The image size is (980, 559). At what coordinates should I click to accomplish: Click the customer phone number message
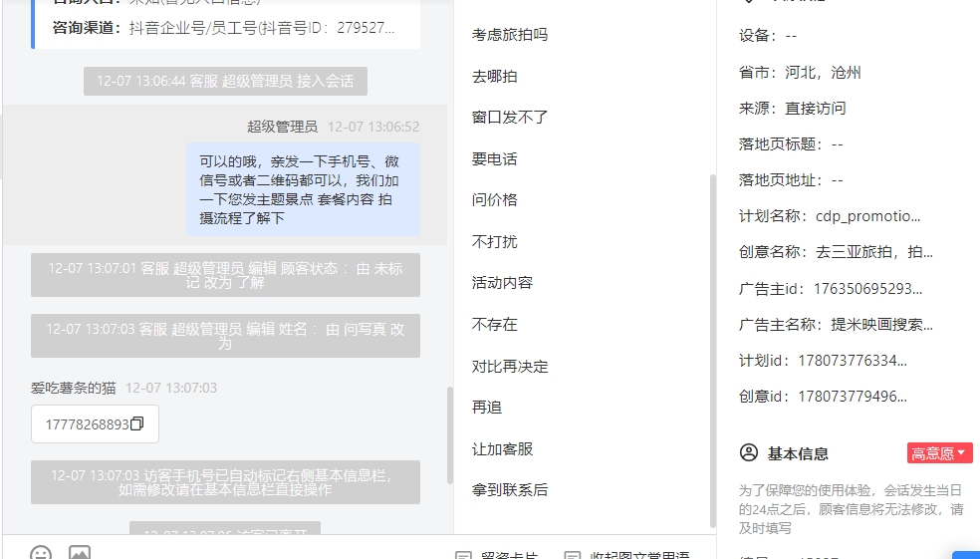point(95,423)
